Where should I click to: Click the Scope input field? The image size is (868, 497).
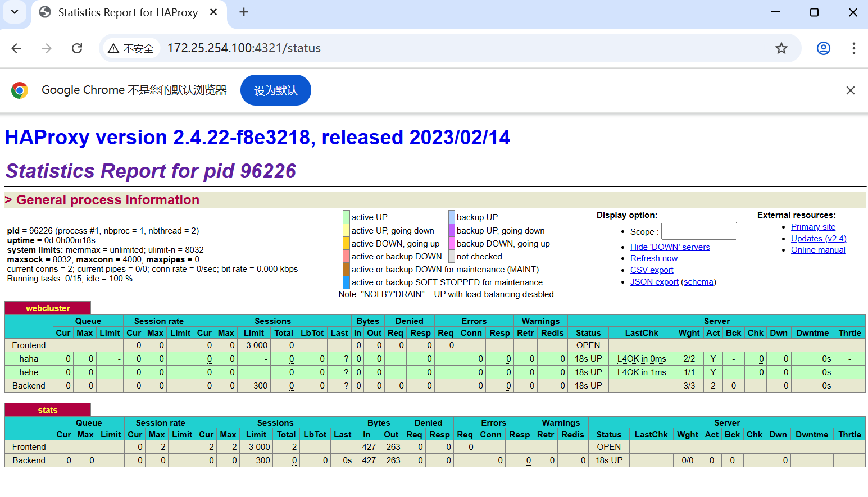pos(699,231)
